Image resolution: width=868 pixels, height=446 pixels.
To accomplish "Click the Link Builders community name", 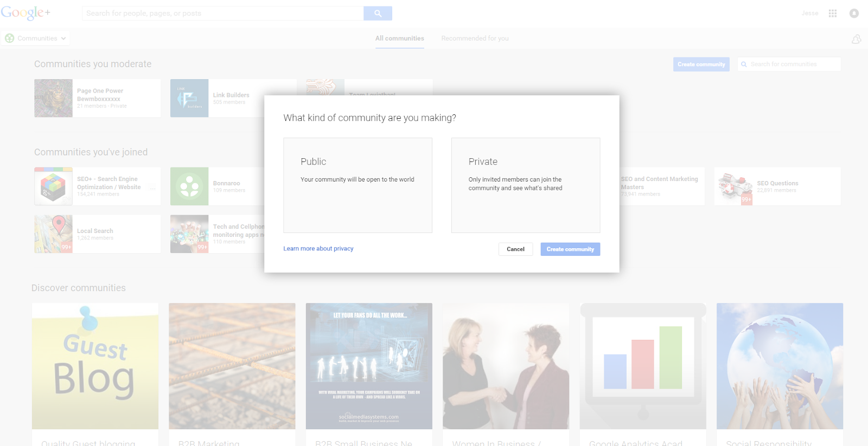I will pyautogui.click(x=231, y=95).
